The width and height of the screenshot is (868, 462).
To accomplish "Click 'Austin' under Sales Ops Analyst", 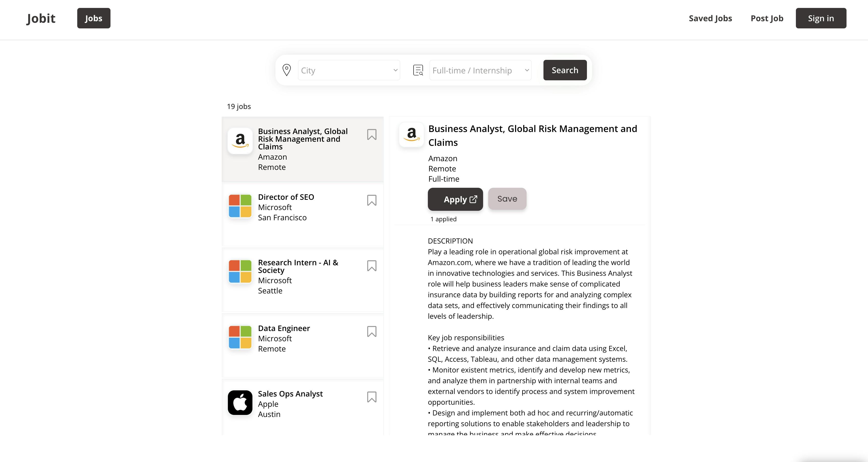I will pos(269,414).
